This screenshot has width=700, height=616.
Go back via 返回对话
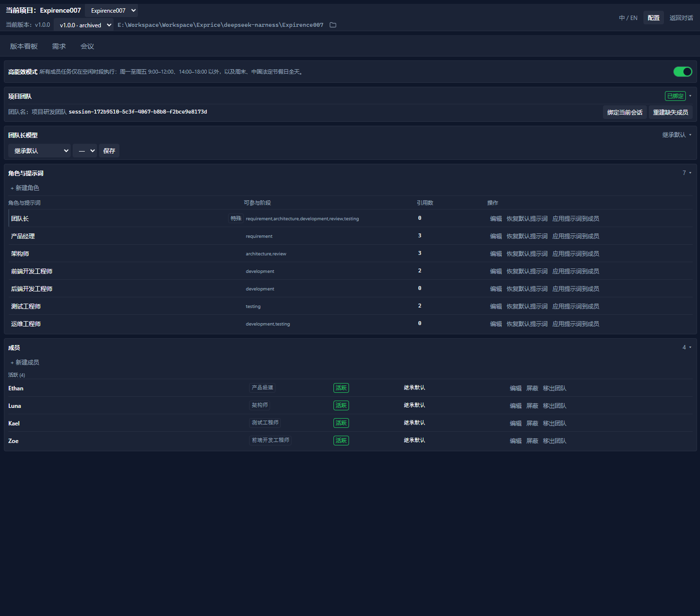pyautogui.click(x=681, y=18)
